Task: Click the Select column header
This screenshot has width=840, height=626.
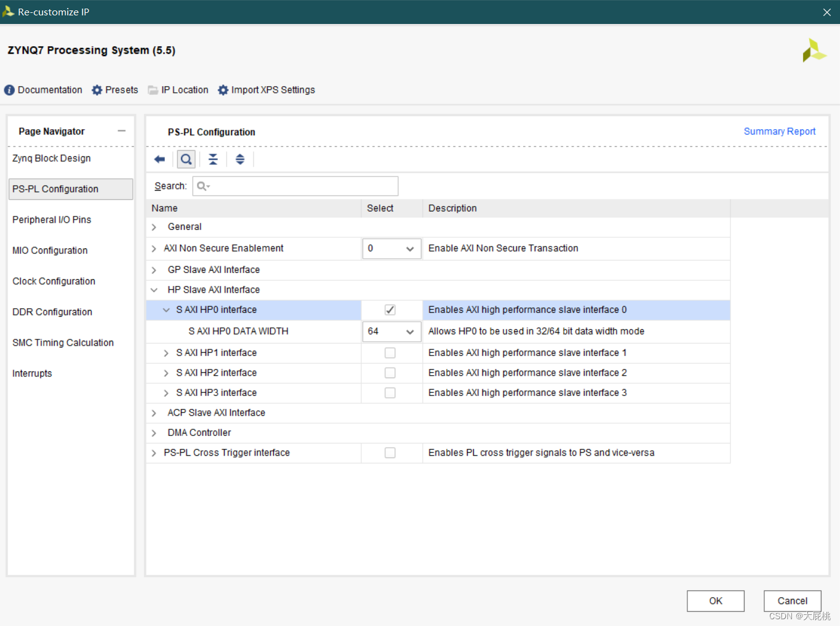Action: click(392, 208)
